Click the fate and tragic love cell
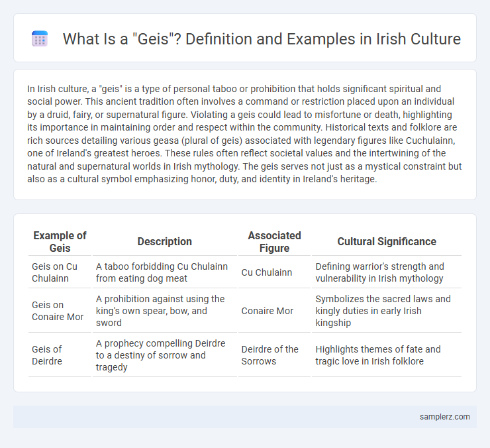This screenshot has width=490, height=448. tap(387, 355)
